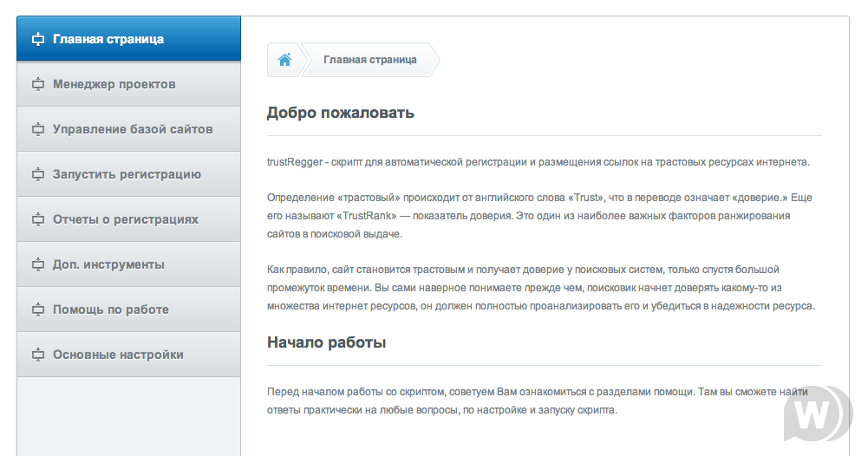Open the Главная страница sidebar menu item
Viewport: 868px width, 456px height.
tap(128, 39)
